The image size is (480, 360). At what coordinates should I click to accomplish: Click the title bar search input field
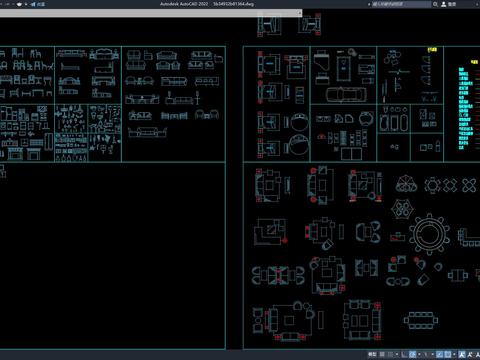[401, 4]
